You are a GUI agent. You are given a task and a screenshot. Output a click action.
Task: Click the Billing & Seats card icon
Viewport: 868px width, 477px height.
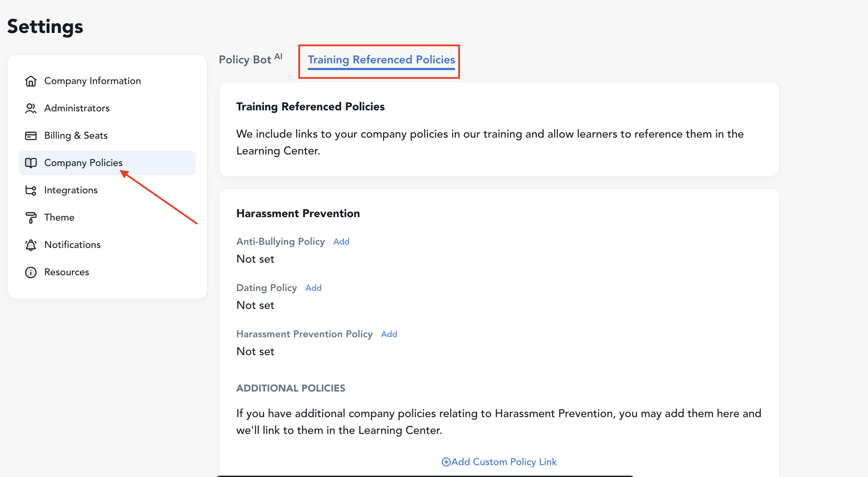tap(31, 136)
